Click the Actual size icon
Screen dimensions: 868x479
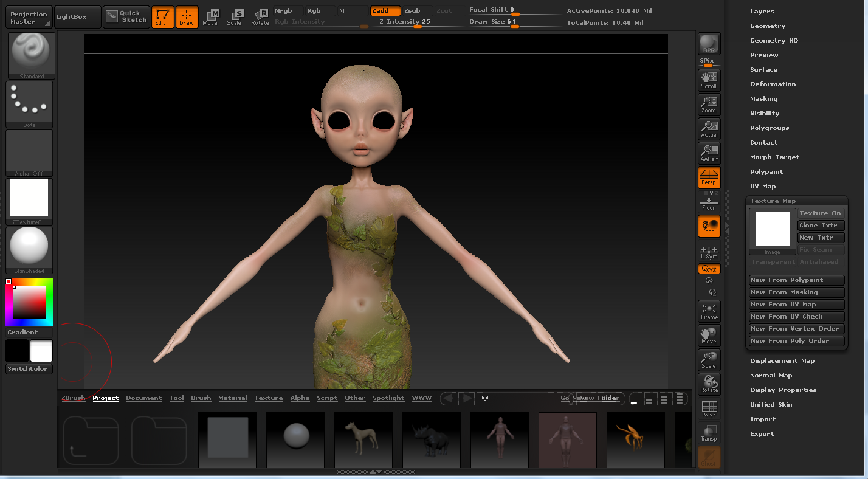tap(709, 128)
